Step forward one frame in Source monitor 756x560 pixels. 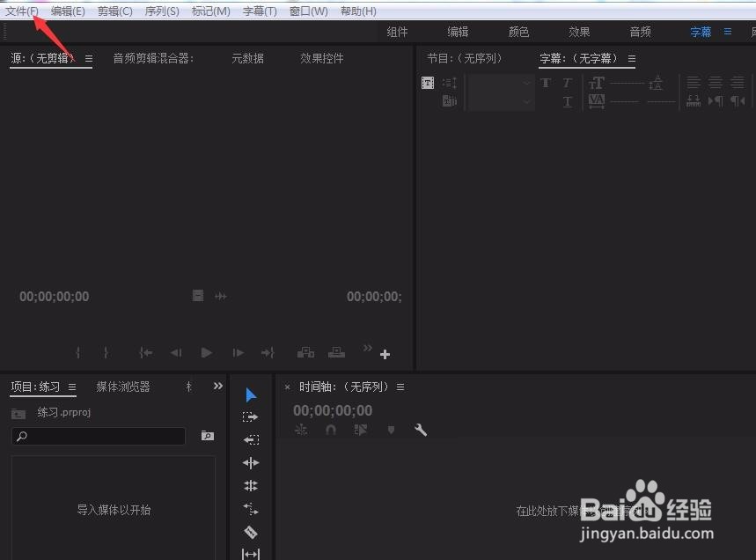[239, 353]
